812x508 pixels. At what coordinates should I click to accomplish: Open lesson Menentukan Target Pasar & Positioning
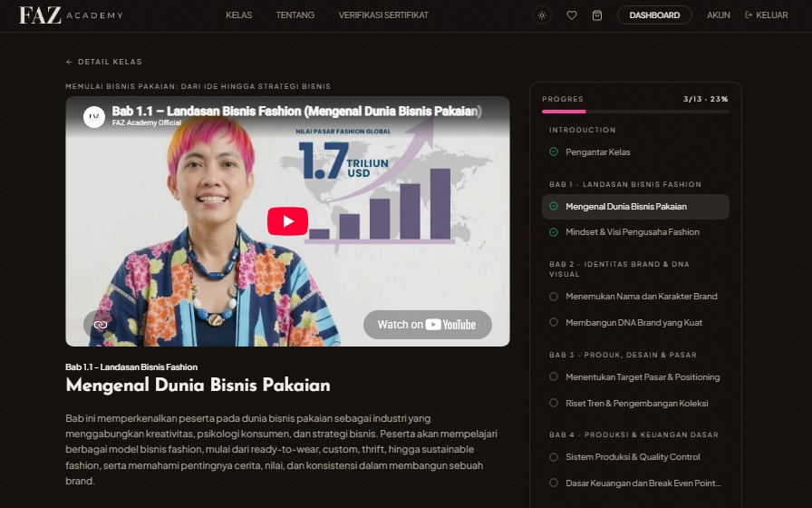point(635,376)
